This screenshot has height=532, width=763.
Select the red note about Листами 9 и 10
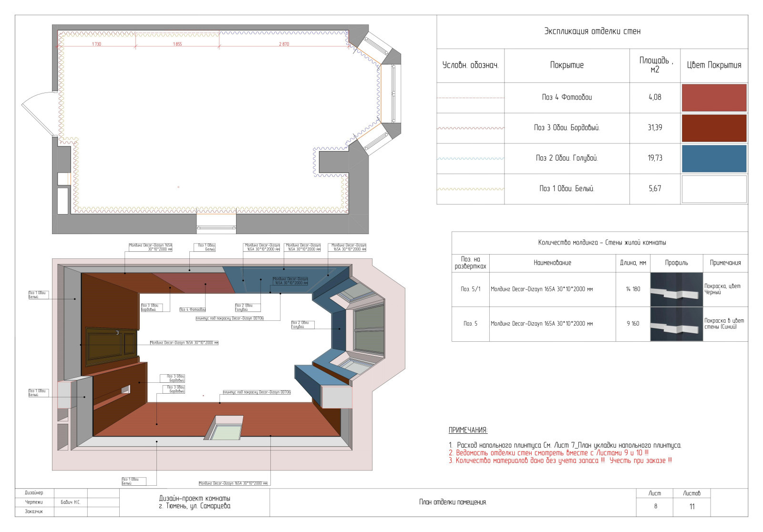point(548,453)
